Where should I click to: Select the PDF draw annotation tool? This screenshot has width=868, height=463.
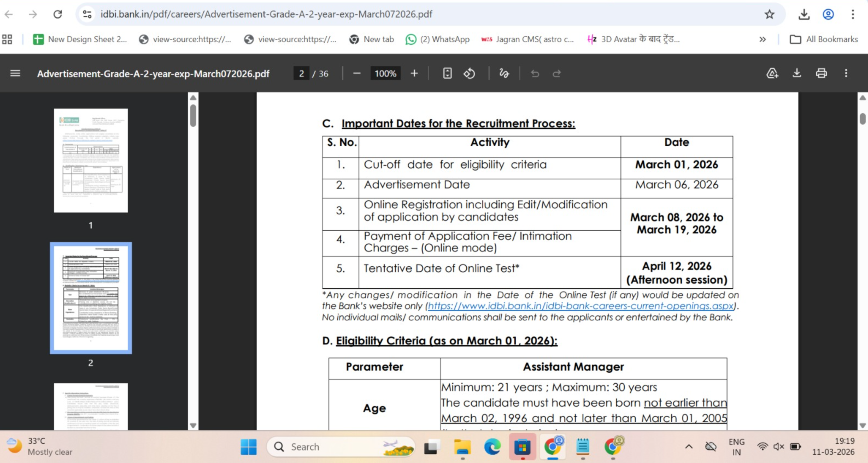tap(504, 73)
